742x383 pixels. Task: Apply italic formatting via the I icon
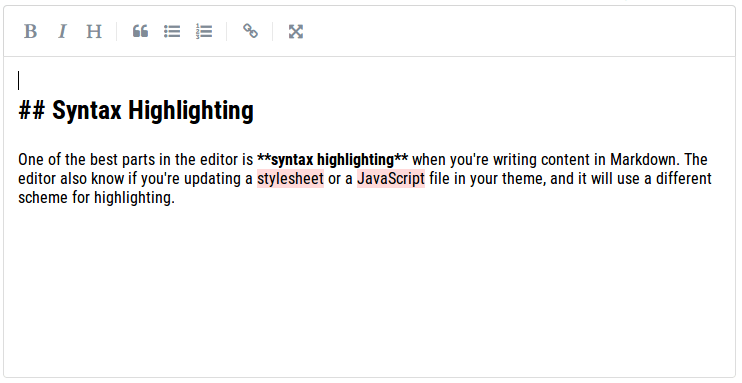62,32
